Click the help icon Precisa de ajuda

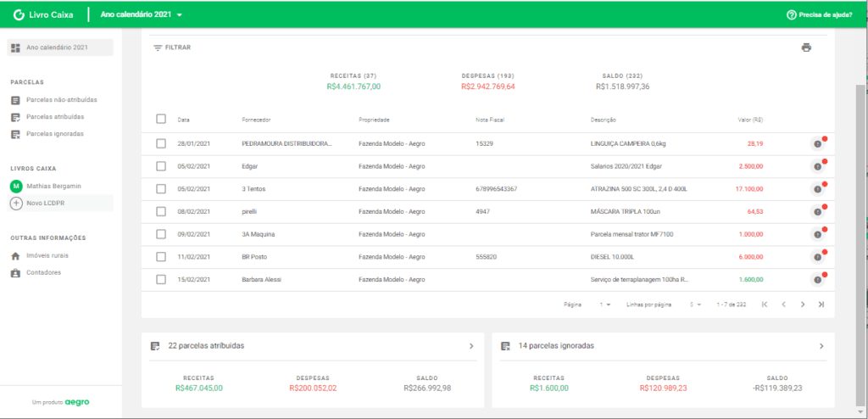tap(791, 14)
